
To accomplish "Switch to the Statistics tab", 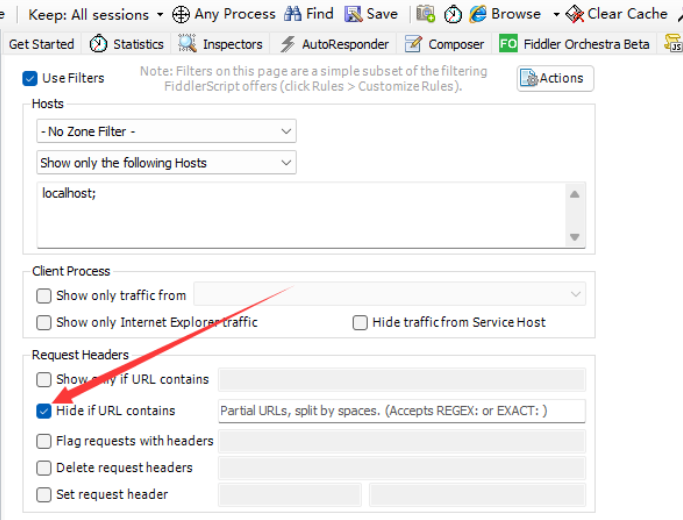I will coord(126,44).
